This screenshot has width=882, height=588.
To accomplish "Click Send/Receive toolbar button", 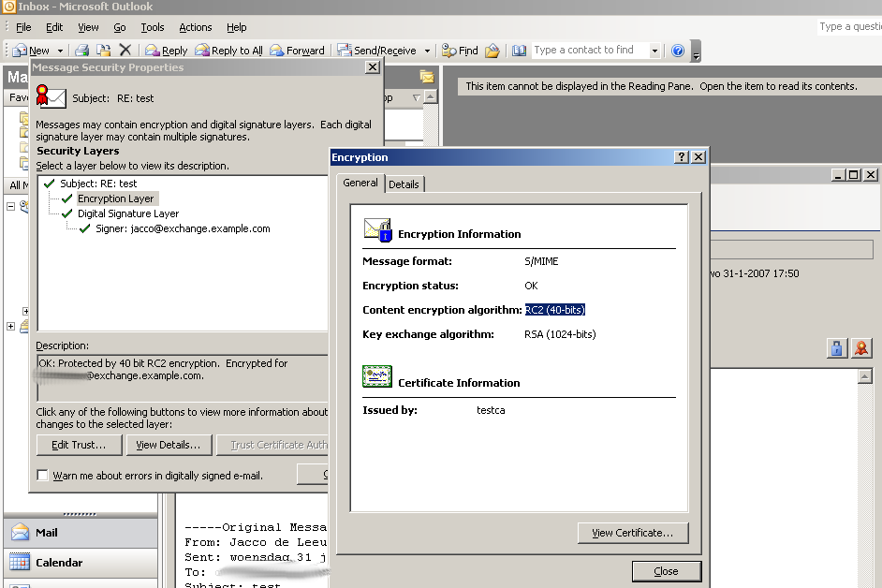I will (377, 51).
